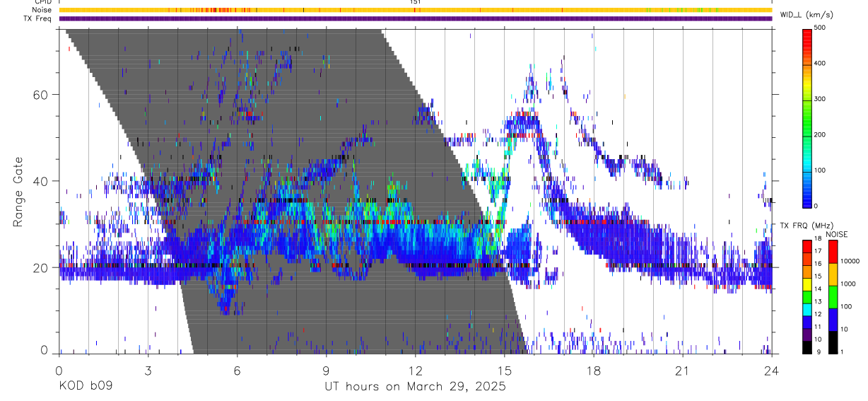Click the '6' hour tick label

tap(237, 370)
